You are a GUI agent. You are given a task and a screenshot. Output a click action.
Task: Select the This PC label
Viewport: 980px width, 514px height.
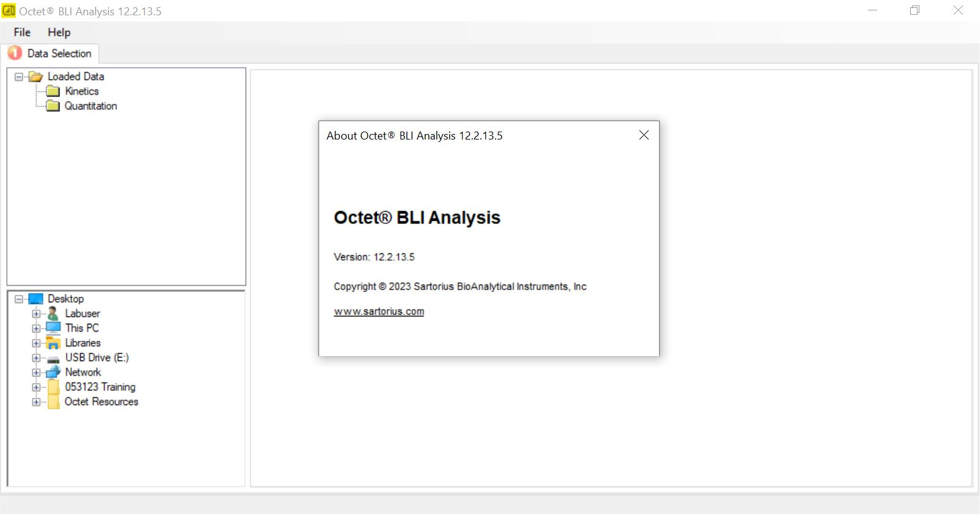pyautogui.click(x=82, y=328)
